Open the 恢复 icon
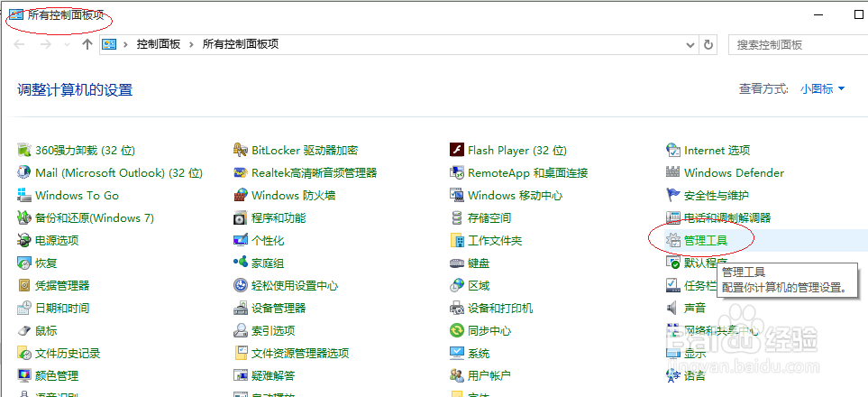This screenshot has width=868, height=397. tap(23, 263)
